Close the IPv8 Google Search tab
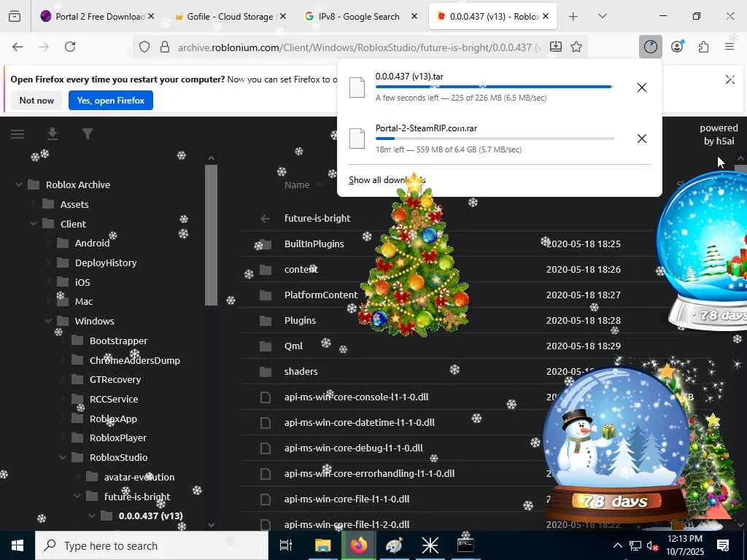747x560 pixels. tap(414, 17)
